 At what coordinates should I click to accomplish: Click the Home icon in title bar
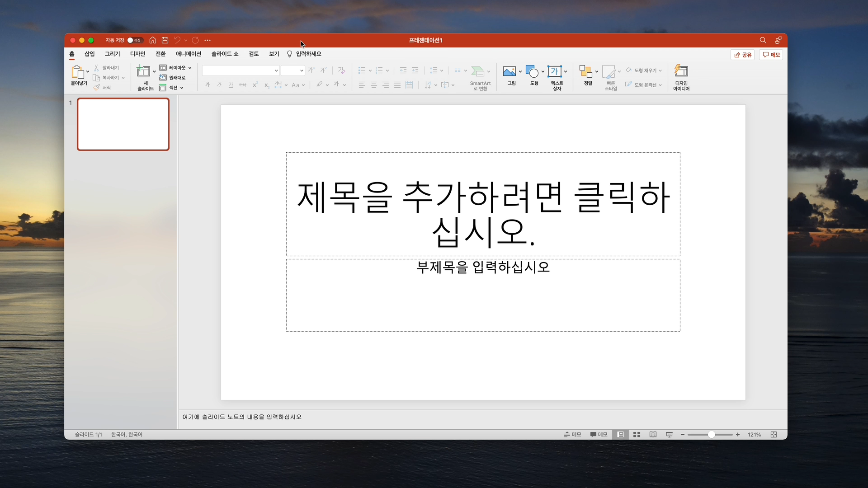(153, 40)
